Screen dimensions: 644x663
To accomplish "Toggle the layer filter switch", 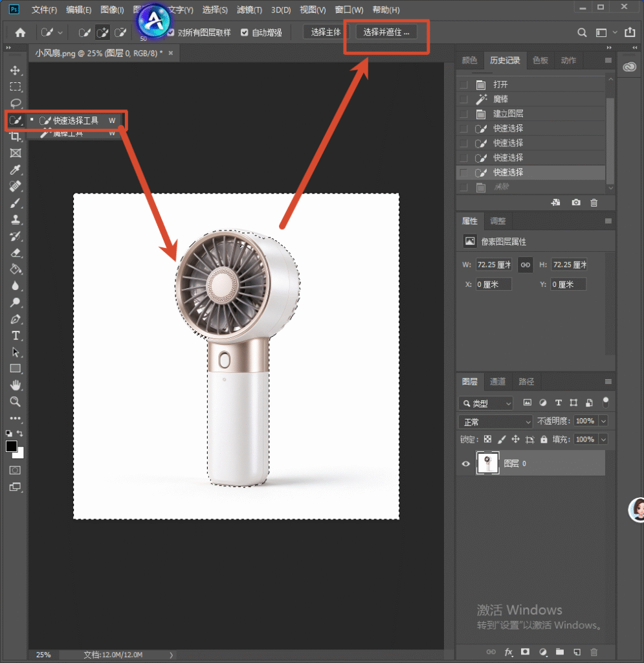I will [x=606, y=403].
